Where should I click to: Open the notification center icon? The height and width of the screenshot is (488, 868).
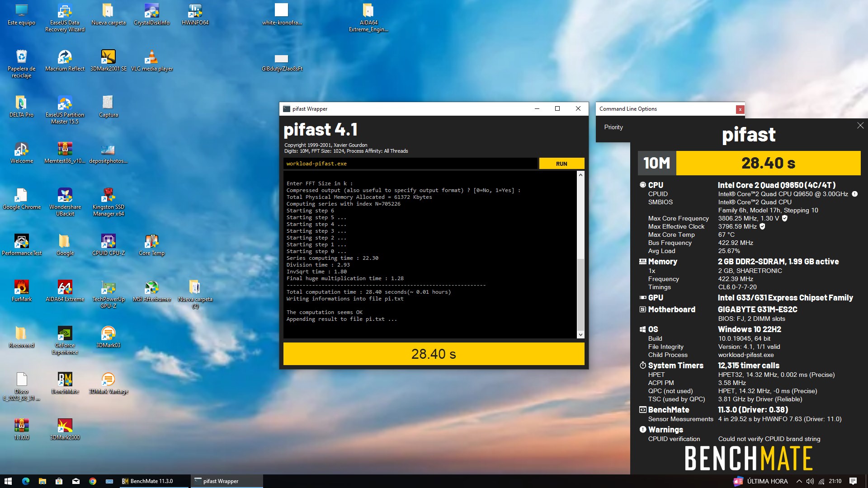coord(853,481)
